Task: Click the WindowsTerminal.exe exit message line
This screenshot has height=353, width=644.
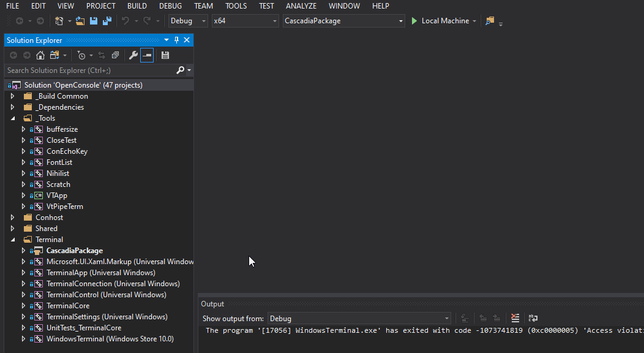Action: pyautogui.click(x=425, y=330)
